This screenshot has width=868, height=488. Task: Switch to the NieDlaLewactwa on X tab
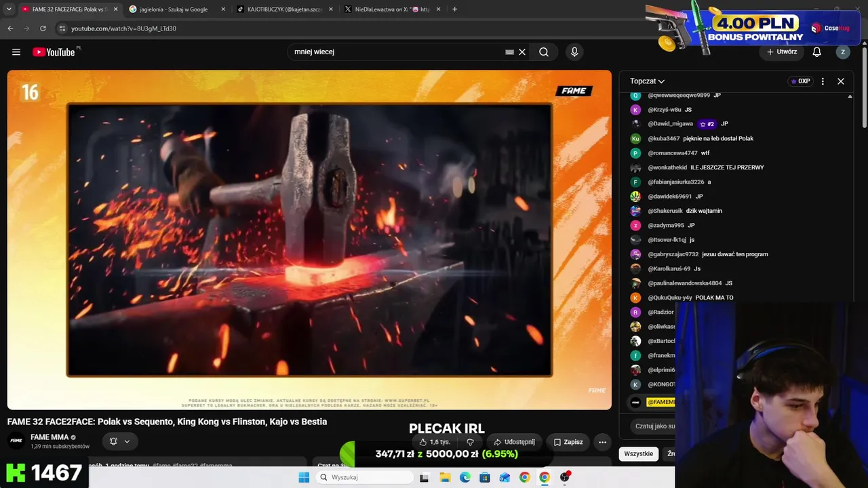[x=392, y=9]
